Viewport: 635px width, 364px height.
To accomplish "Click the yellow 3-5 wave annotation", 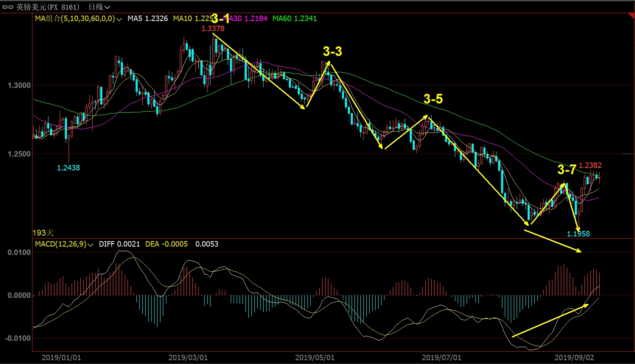I will pyautogui.click(x=433, y=99).
